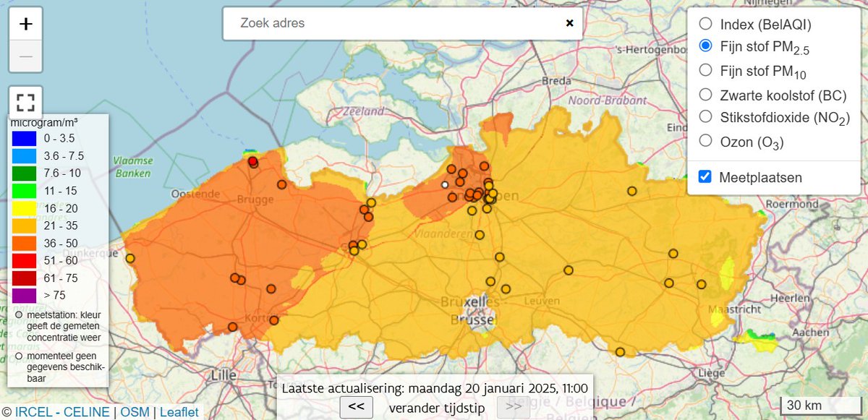Click the 51 - 60 red swatch
The height and width of the screenshot is (420, 868).
pos(23,260)
